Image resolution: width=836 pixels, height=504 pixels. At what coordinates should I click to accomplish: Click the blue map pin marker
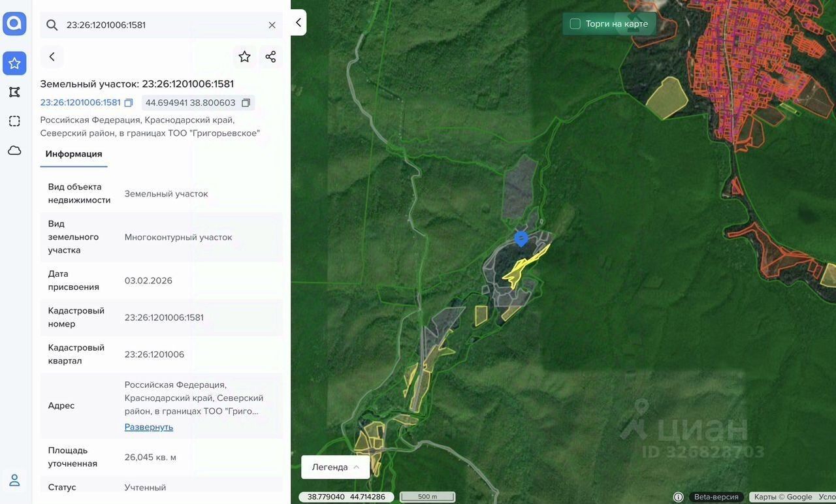coord(521,239)
